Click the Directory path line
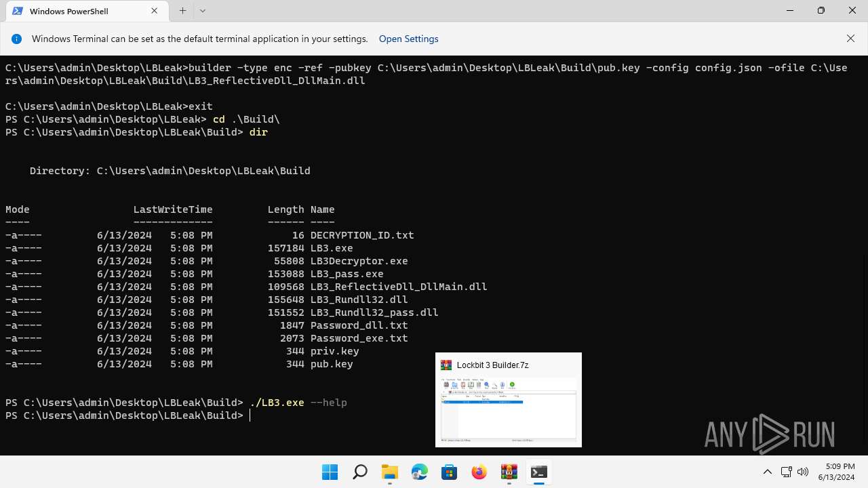The height and width of the screenshot is (488, 868). tap(170, 171)
